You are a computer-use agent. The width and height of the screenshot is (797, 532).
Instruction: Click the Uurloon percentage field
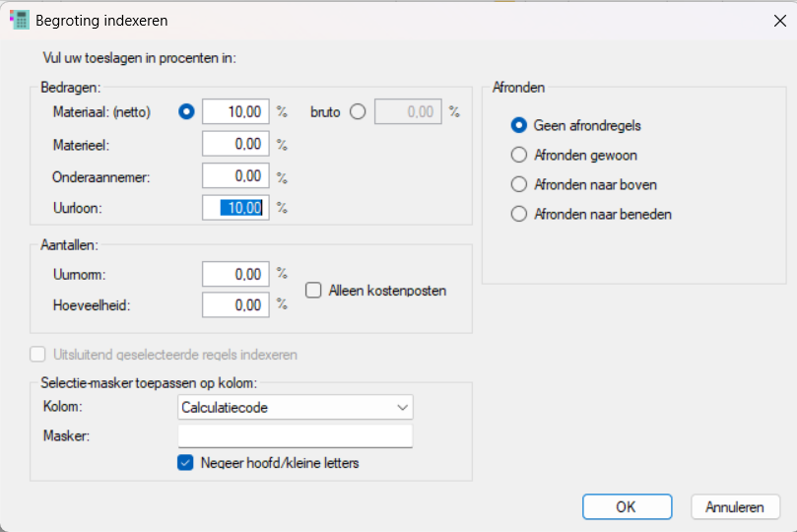coord(234,208)
